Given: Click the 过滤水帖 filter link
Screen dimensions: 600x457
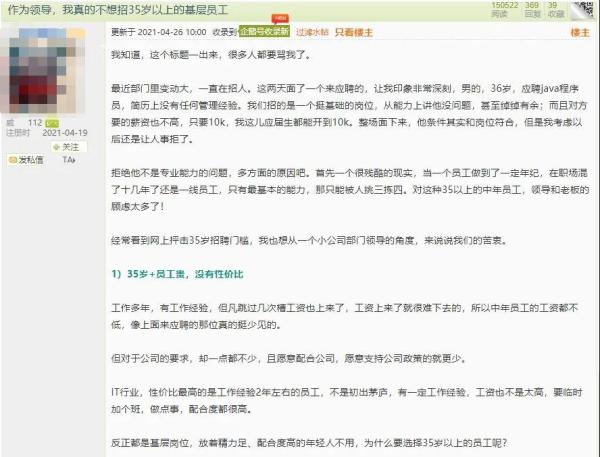Looking at the screenshot, I should (x=312, y=33).
